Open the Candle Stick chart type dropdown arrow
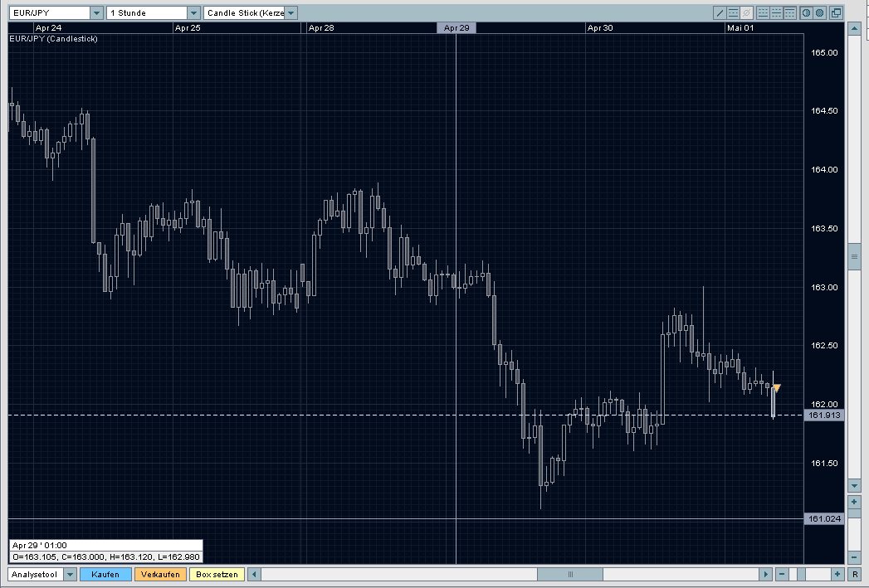 point(291,12)
